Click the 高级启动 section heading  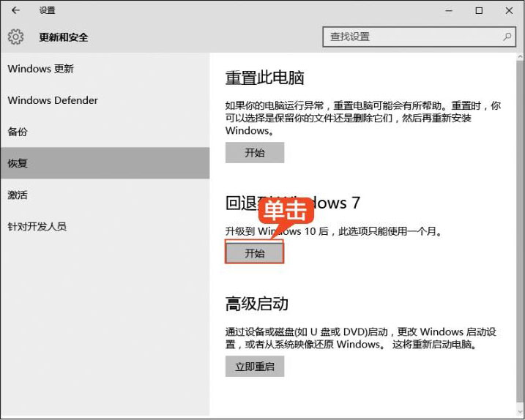point(257,304)
